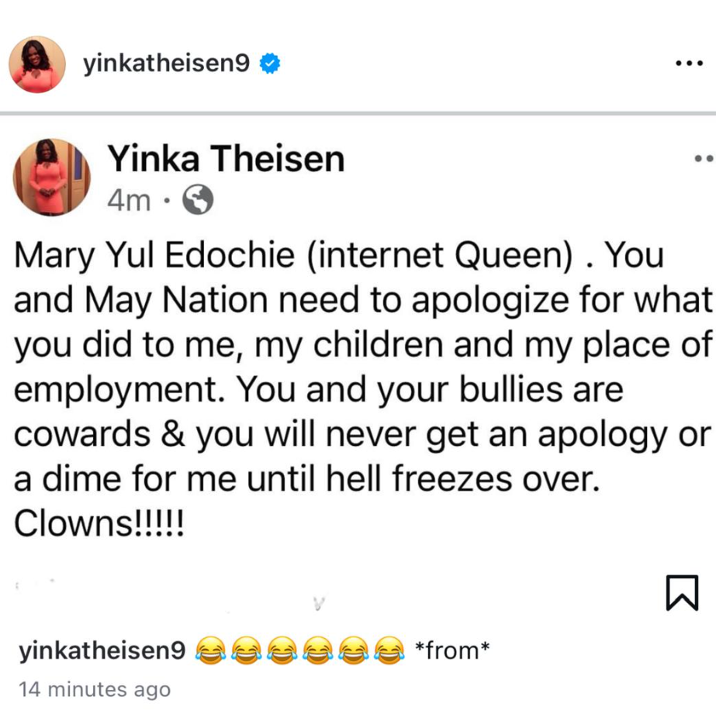Open the three-dot more options menu

tap(689, 63)
